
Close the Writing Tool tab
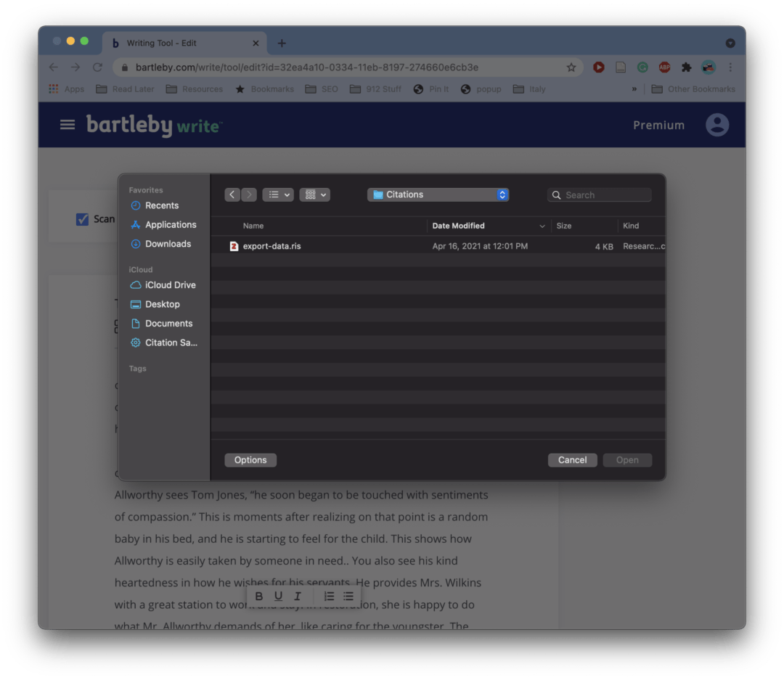pos(256,43)
